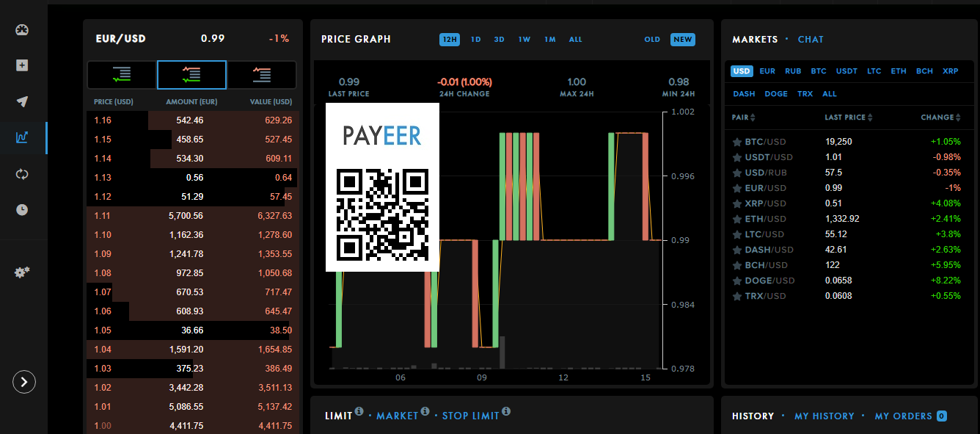
Task: Favorite the ETH/USD pair star
Action: click(737, 219)
